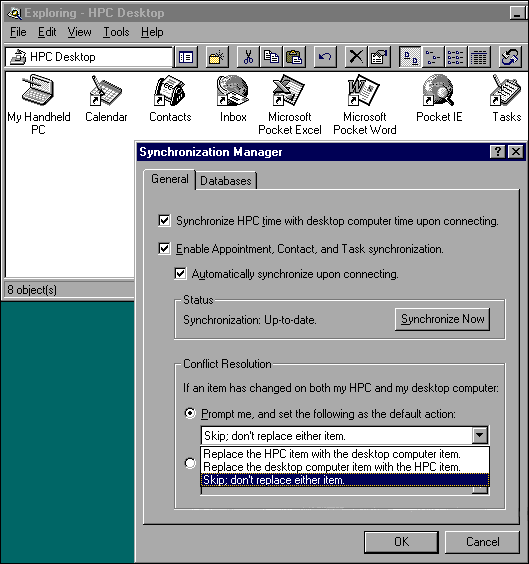The image size is (529, 564).
Task: Click the Synchronize toolbar icon
Action: (x=511, y=57)
